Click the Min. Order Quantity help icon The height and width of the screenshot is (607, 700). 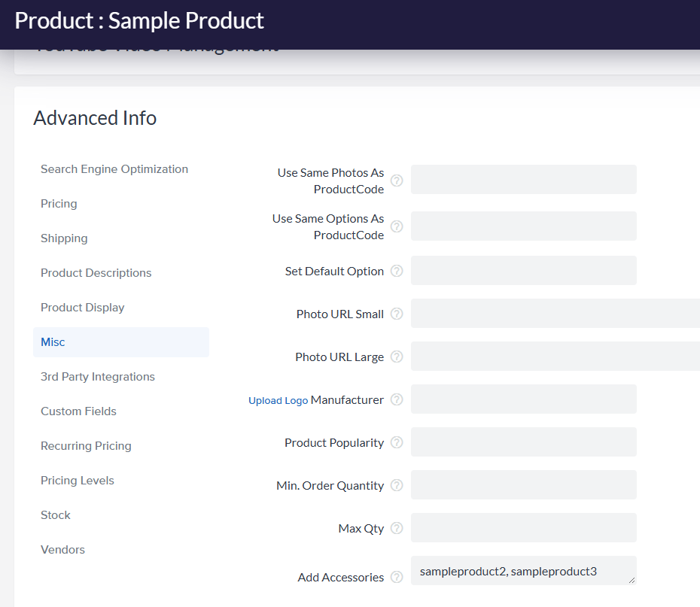[x=396, y=485]
